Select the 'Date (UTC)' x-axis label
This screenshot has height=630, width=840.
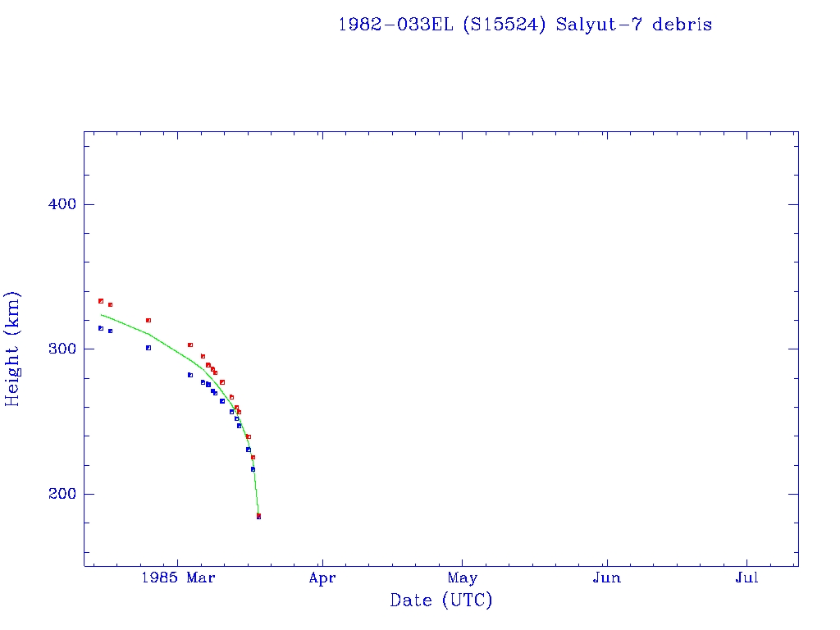[441, 600]
